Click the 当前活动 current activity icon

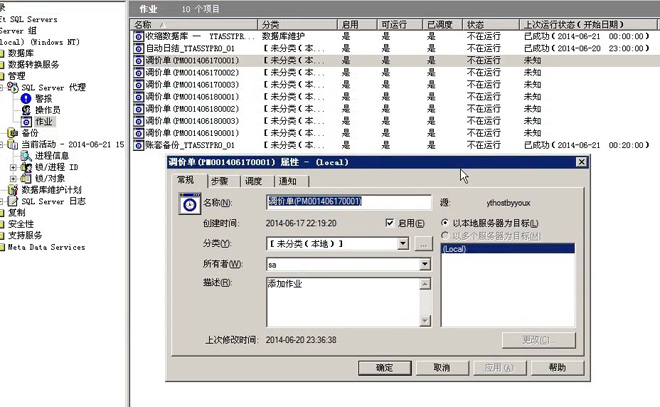pos(13,144)
